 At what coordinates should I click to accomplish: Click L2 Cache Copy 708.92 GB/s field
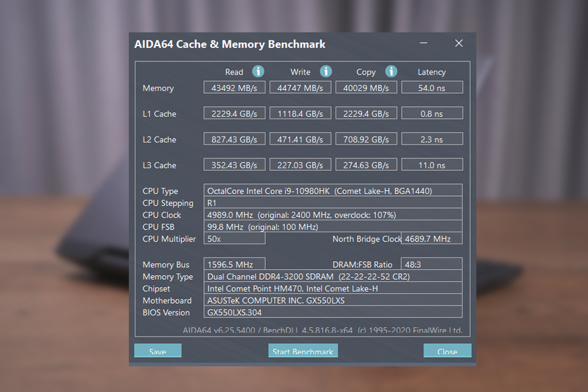click(x=367, y=139)
